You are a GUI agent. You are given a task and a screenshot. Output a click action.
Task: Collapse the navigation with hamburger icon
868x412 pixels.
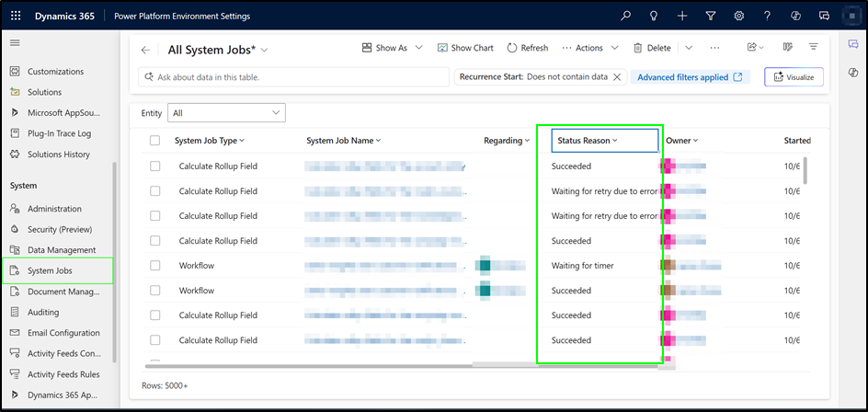pos(15,43)
